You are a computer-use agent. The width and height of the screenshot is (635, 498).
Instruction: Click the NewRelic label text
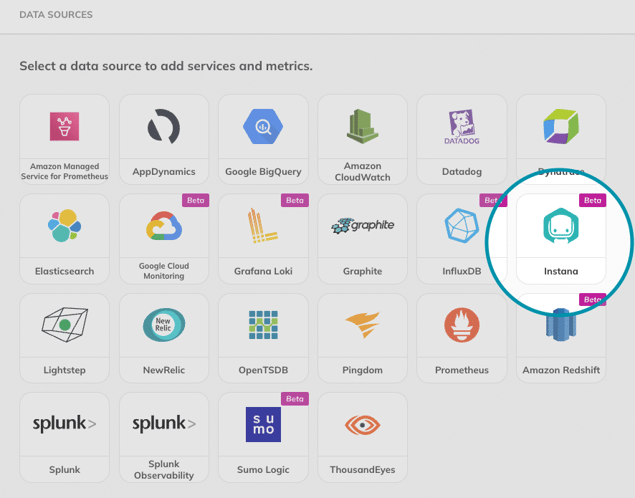point(164,370)
